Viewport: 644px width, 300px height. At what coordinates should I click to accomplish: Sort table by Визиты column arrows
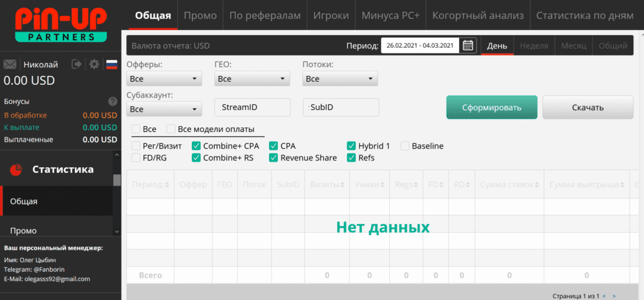(x=342, y=185)
